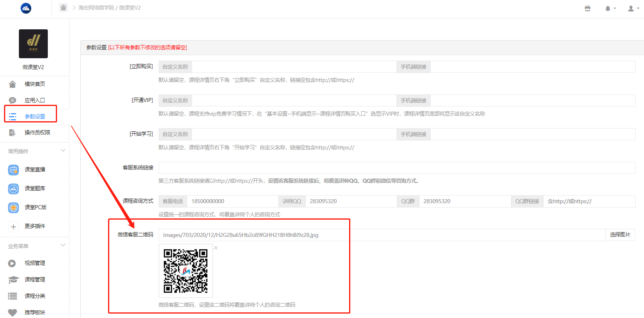This screenshot has height=318, width=644.
Task: Click the 操作员权限 edit icon
Action: (x=12, y=132)
